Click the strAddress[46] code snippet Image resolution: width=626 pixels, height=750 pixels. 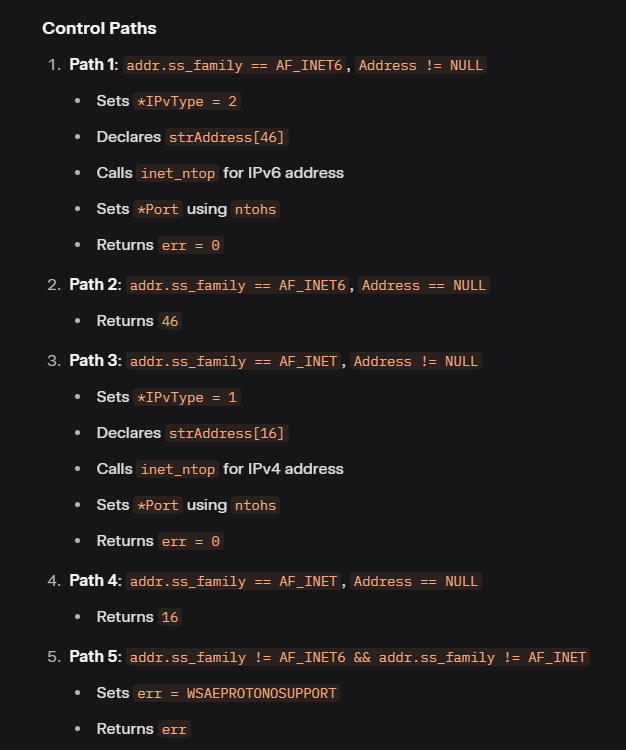pos(226,137)
